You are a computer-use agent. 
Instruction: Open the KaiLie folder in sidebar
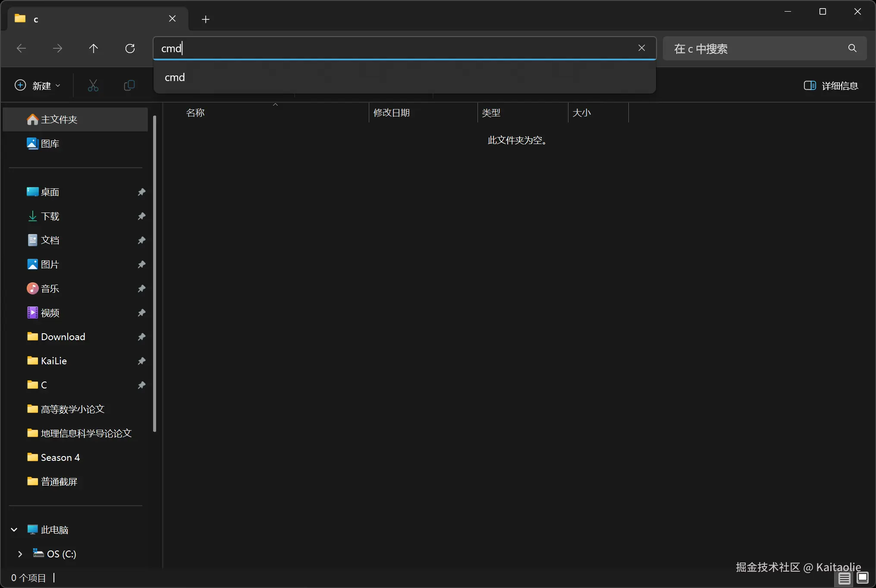click(54, 361)
